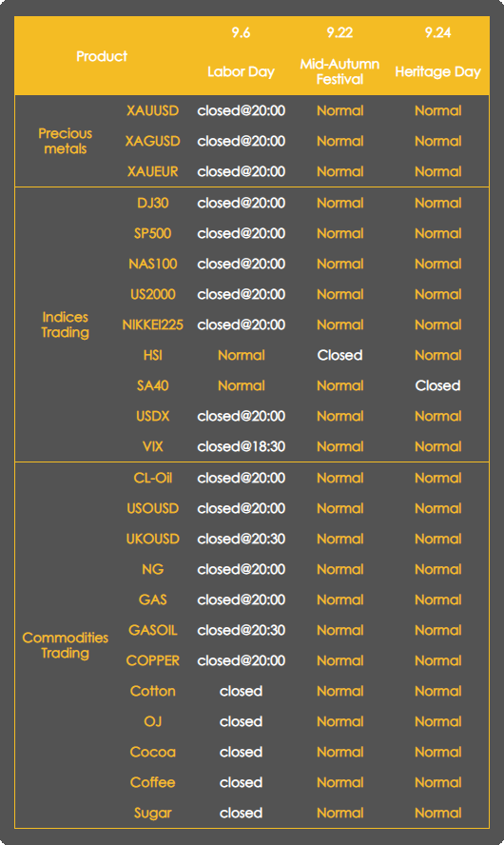Select the Mid-Autumn Festival column header
The image size is (504, 845).
point(339,56)
